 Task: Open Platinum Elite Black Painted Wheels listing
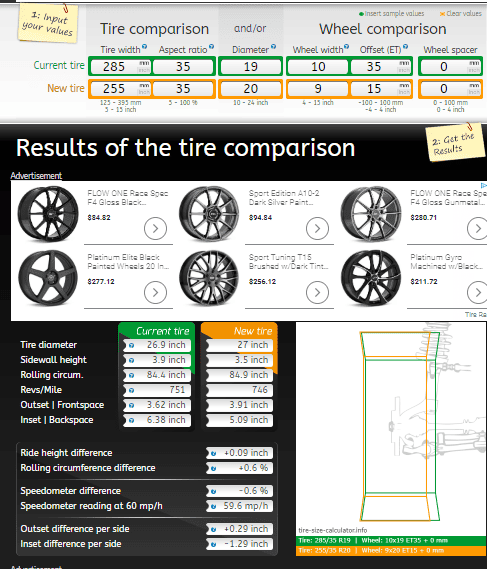coord(128,262)
